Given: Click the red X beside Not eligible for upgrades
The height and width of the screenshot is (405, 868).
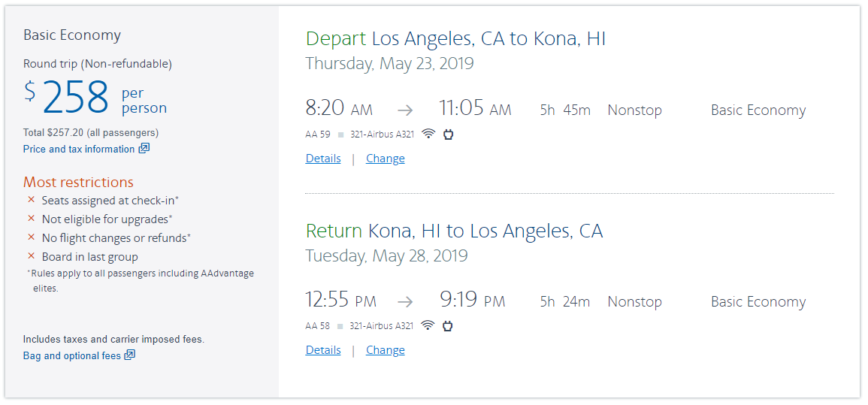Looking at the screenshot, I should tap(31, 219).
